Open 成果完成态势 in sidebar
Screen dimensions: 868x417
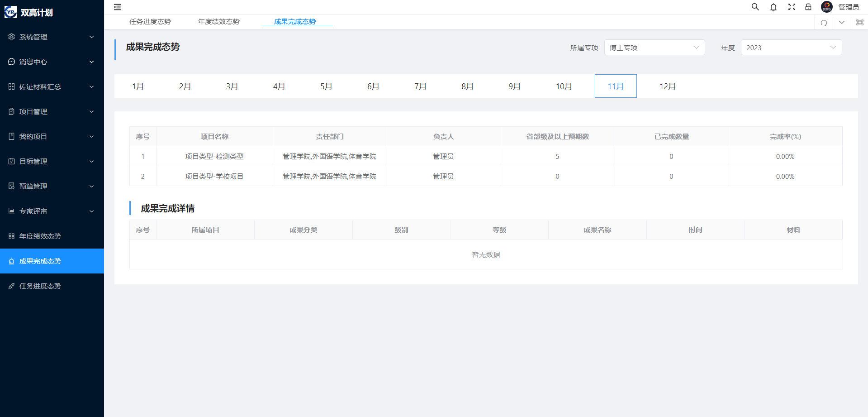[x=52, y=261]
